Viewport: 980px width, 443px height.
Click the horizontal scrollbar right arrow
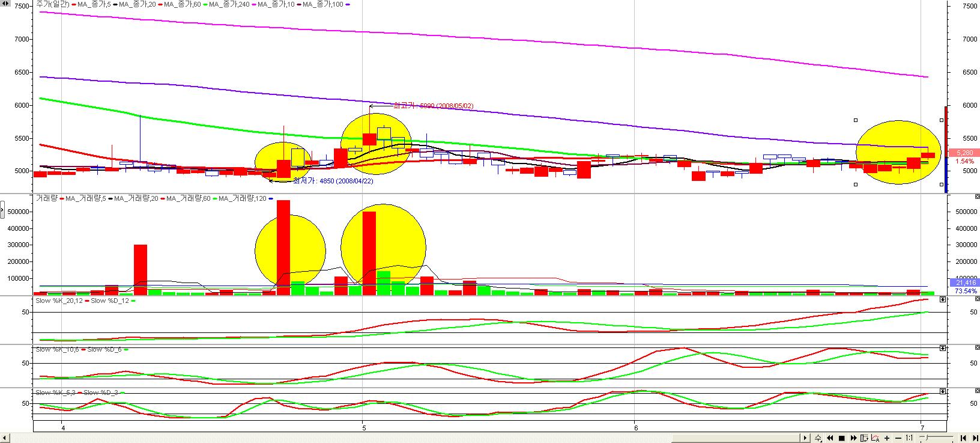point(805,438)
